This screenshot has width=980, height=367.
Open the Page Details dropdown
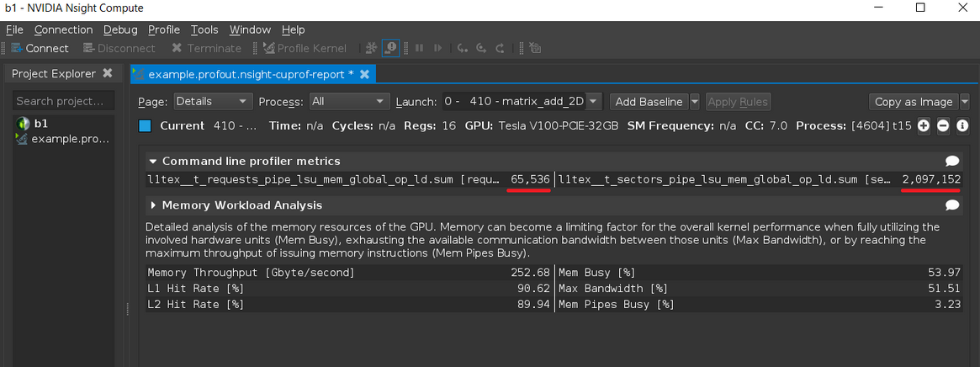(x=213, y=101)
